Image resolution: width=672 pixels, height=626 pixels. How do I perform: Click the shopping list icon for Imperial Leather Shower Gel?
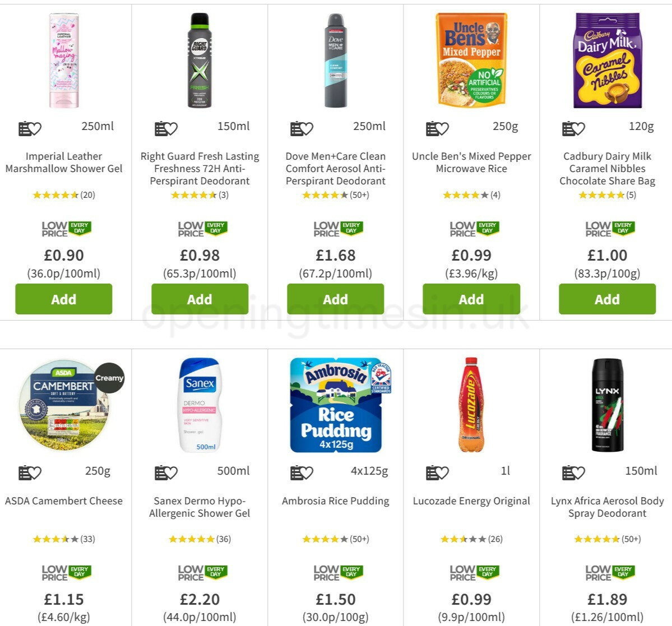[24, 128]
